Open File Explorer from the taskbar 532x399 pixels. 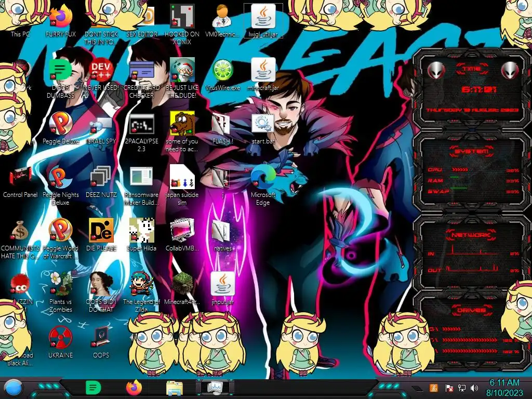point(175,388)
